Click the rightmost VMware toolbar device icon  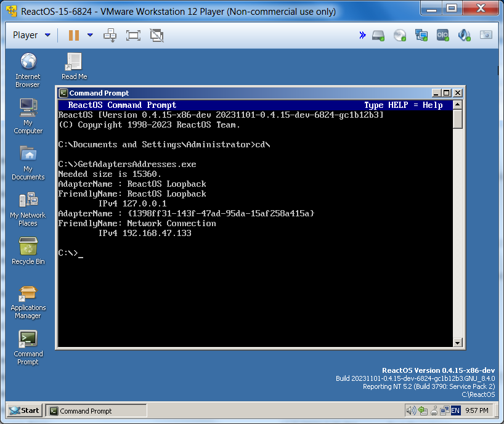486,35
